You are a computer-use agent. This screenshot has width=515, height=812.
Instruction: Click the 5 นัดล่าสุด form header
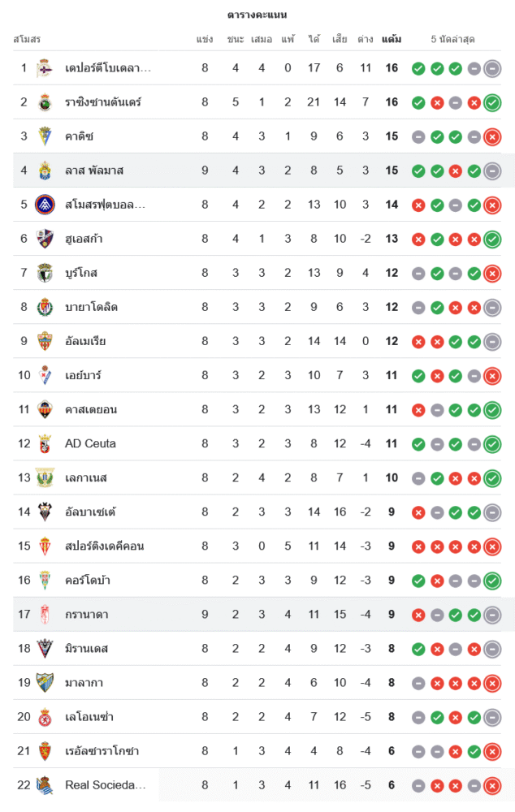(x=453, y=39)
